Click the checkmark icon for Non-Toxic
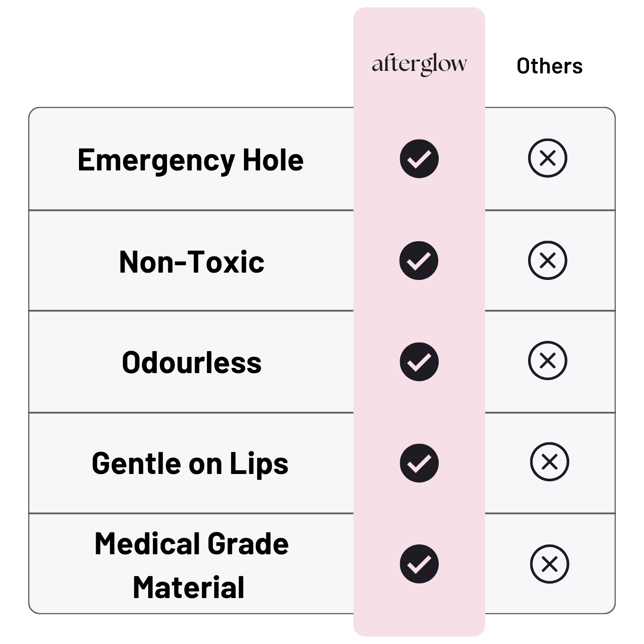The width and height of the screenshot is (644, 644). pyautogui.click(x=419, y=261)
